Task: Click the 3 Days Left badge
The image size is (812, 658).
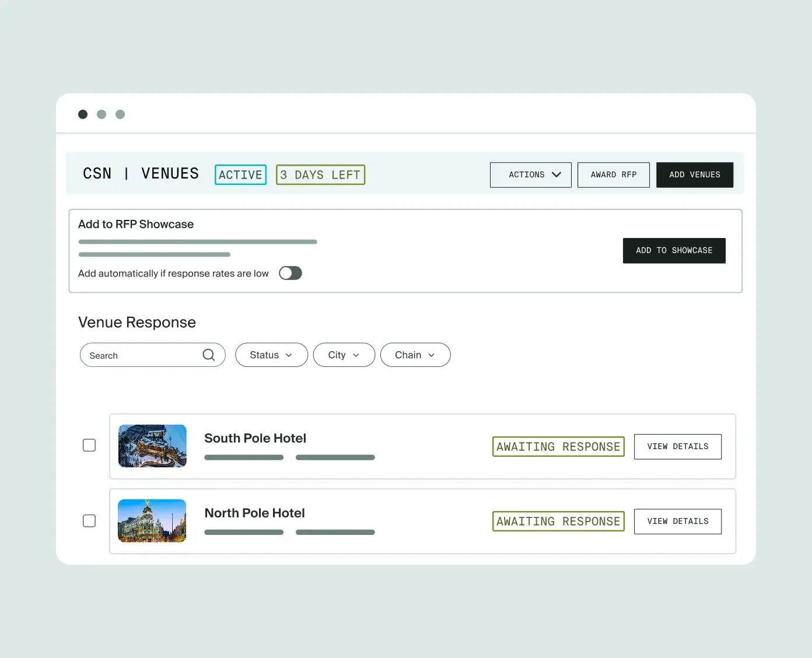Action: [321, 175]
